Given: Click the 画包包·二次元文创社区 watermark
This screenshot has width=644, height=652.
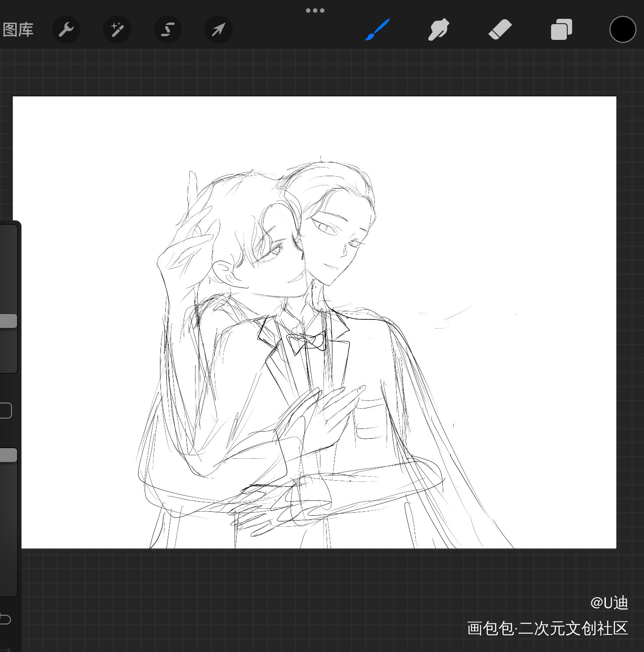Looking at the screenshot, I should coord(547,628).
